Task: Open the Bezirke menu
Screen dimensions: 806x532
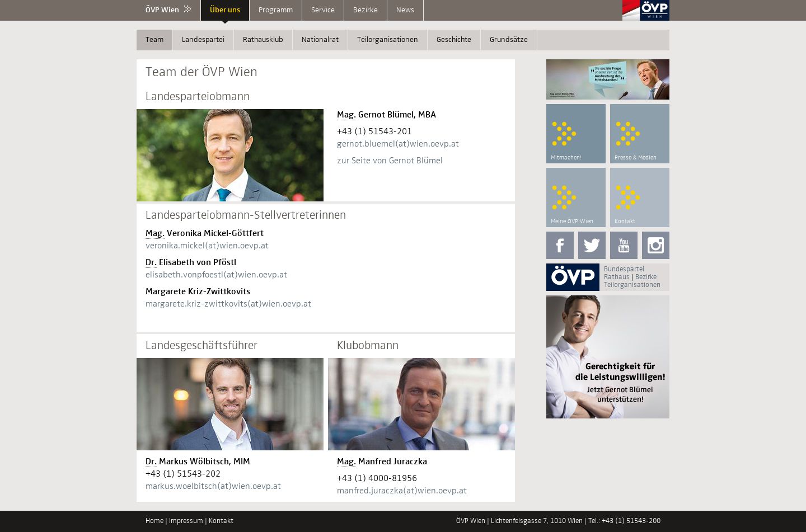Action: click(365, 10)
